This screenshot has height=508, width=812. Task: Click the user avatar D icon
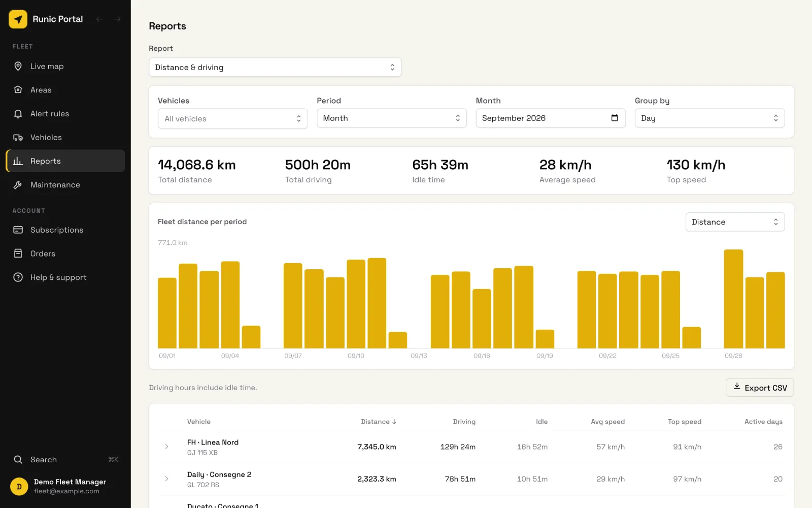19,487
